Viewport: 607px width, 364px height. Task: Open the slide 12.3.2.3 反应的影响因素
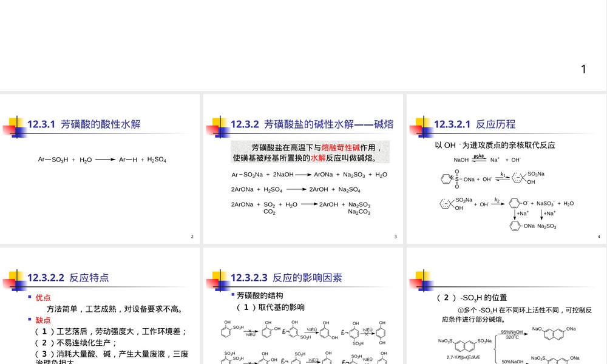(303, 306)
